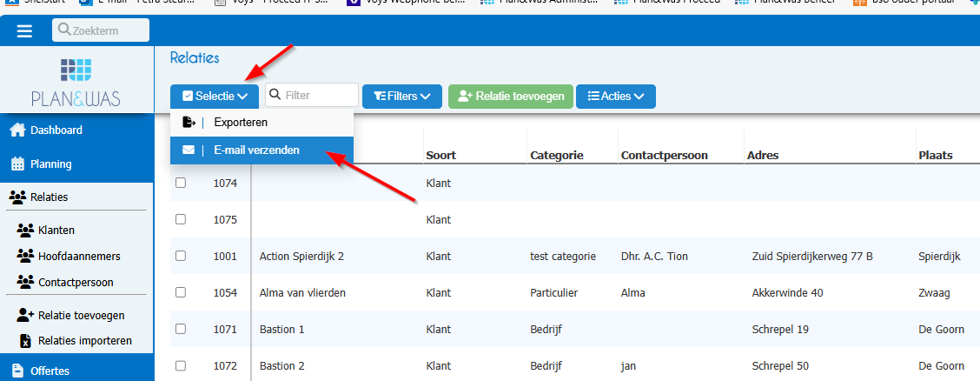Click the Dashboard home icon
The height and width of the screenshot is (381, 980).
(x=17, y=130)
